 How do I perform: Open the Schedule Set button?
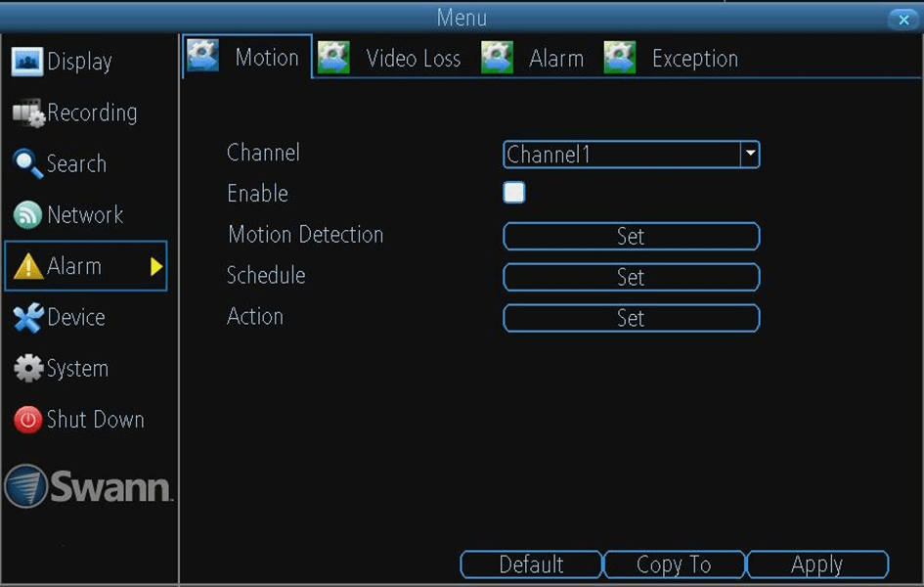pyautogui.click(x=631, y=277)
